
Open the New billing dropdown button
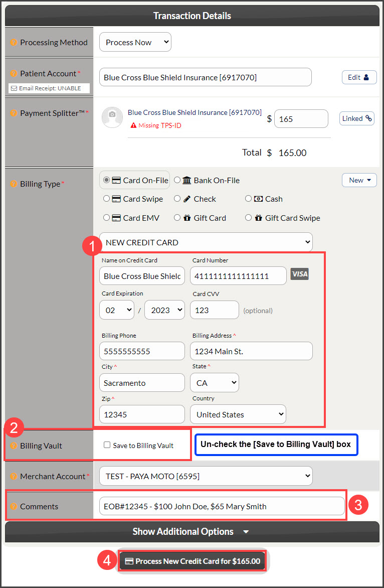pyautogui.click(x=359, y=181)
